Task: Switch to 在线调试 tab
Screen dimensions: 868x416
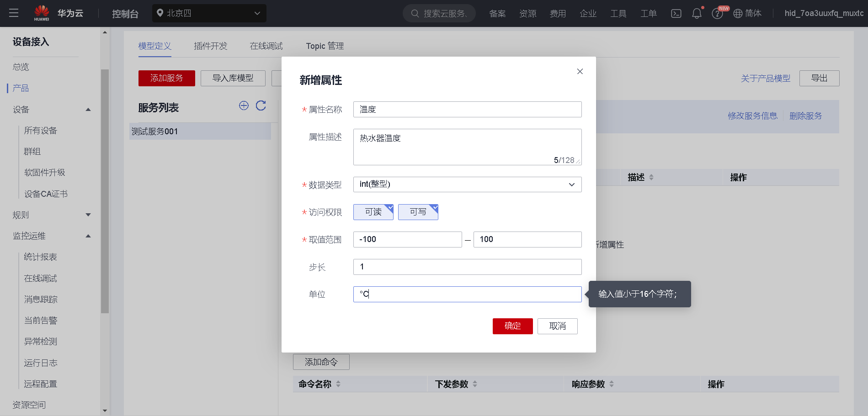Action: [266, 46]
